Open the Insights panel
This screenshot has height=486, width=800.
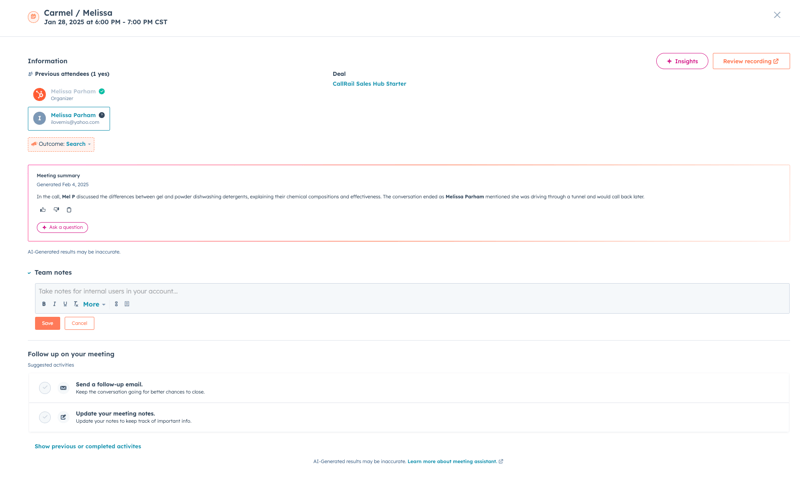[x=682, y=61]
